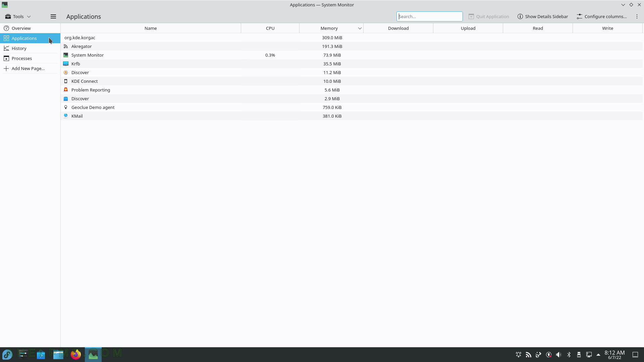Select the Discover row using 11.2 MiB
Screen dimensions: 644x362
(x=352, y=72)
